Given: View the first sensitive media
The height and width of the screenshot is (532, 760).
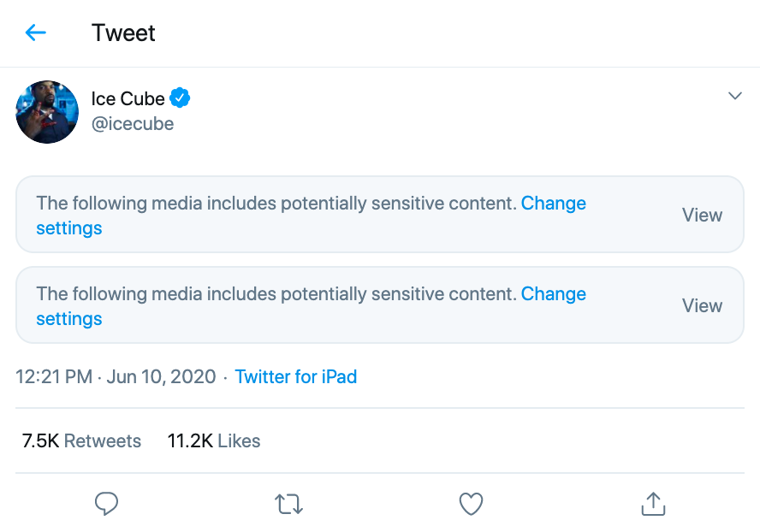Looking at the screenshot, I should 702,216.
